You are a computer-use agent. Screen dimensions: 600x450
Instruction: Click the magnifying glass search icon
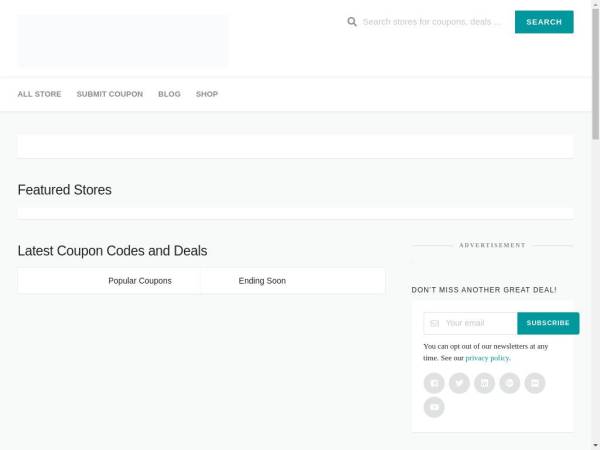[x=352, y=22]
